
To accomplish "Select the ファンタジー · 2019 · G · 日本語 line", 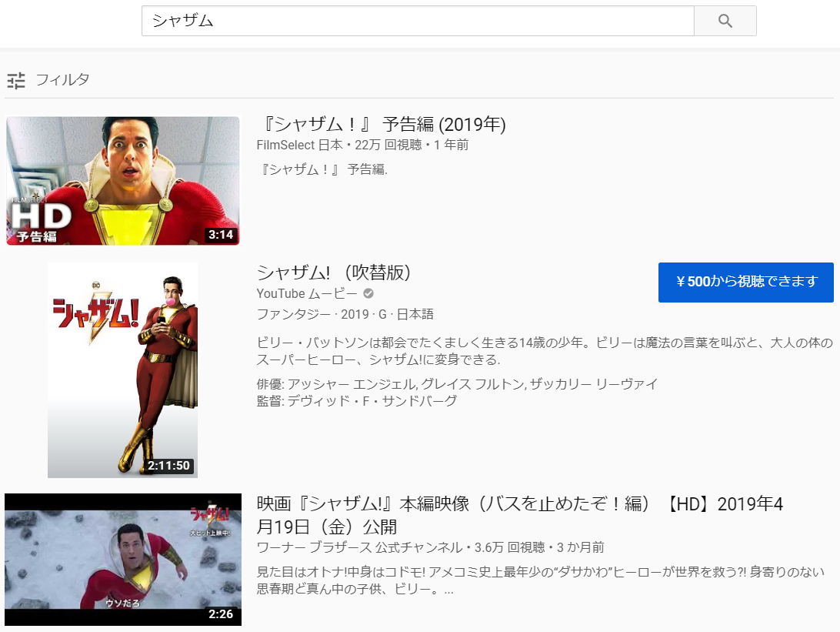I will (x=345, y=314).
